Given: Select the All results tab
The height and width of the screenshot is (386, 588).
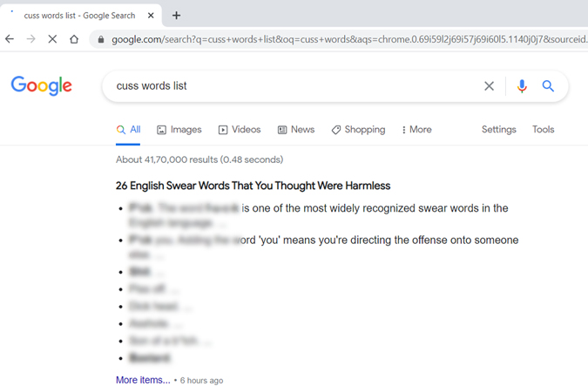Looking at the screenshot, I should (128, 130).
